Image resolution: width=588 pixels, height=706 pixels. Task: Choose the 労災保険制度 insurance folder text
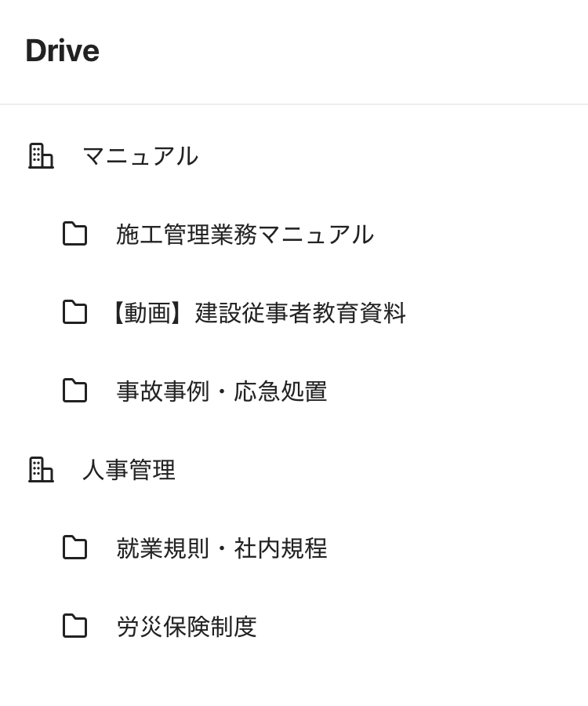(187, 626)
